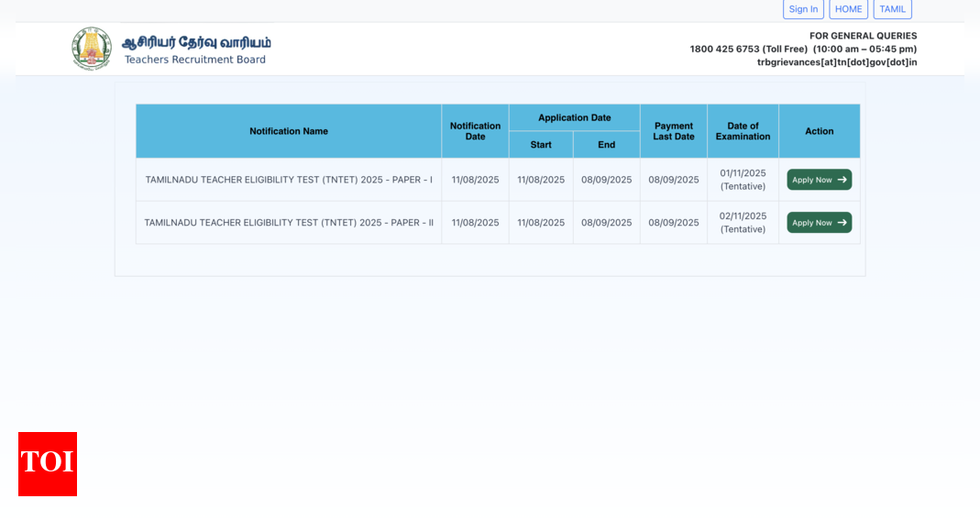Screen dimensions: 980x532
Task: Switch the site language to TAMIL
Action: click(891, 9)
